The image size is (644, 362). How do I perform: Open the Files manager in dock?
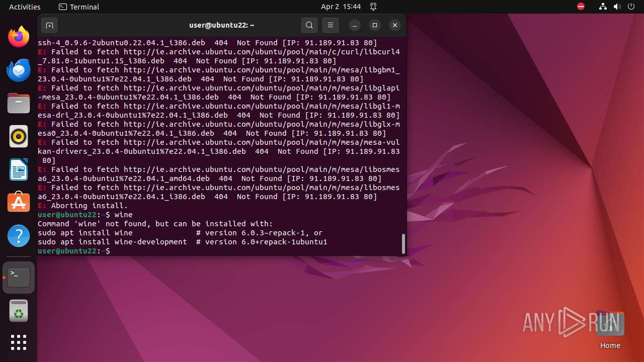19,103
